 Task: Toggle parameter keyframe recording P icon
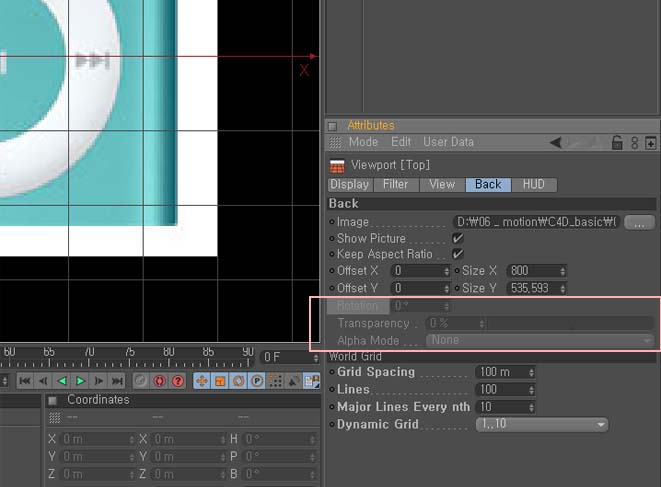click(257, 381)
